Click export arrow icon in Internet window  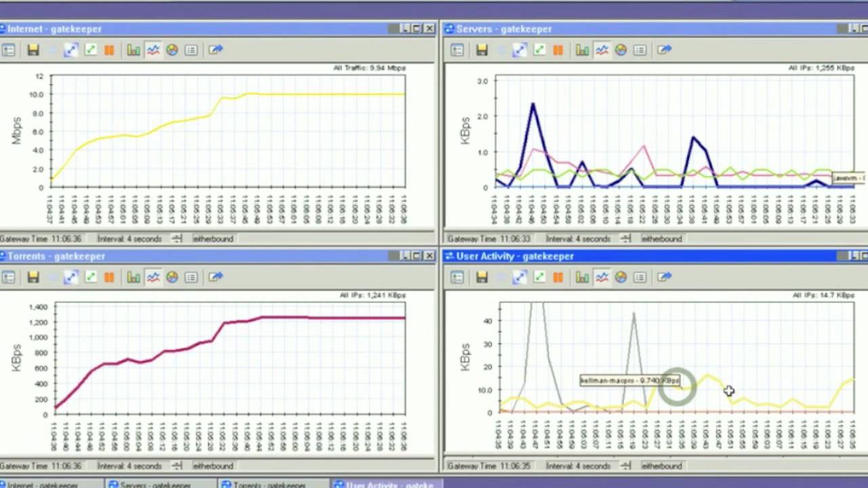[x=216, y=50]
